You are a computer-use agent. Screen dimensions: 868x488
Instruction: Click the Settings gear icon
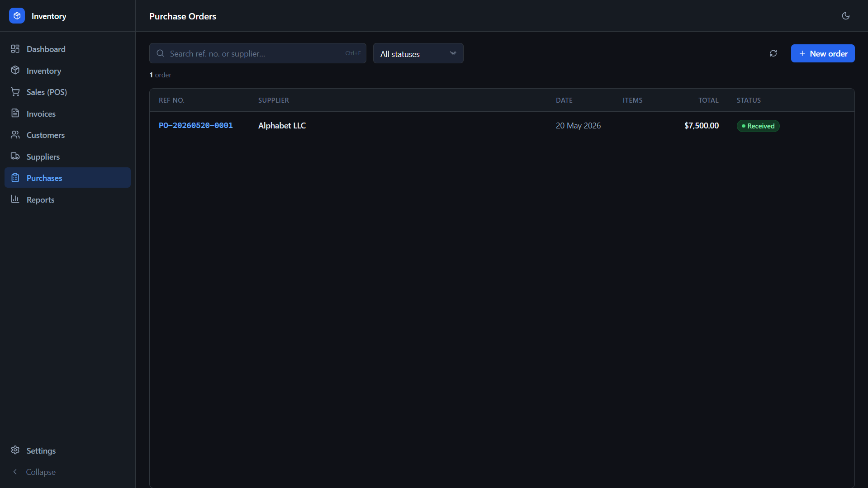(x=15, y=450)
